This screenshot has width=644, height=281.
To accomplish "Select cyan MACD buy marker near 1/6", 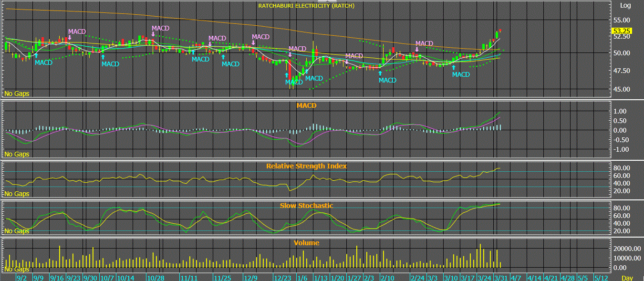I will tap(314, 78).
